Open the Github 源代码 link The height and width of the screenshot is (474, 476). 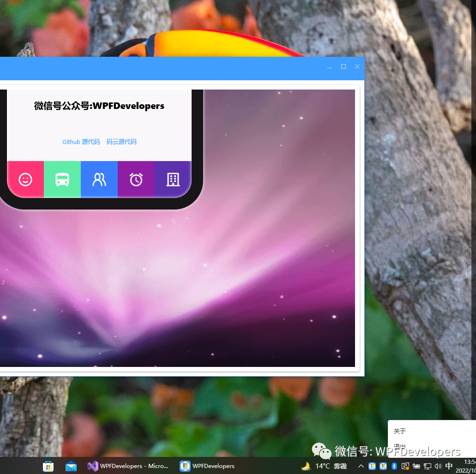tap(81, 142)
